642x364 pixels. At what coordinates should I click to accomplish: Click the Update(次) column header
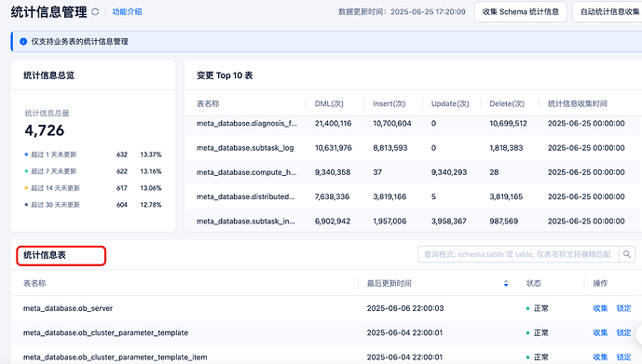click(x=450, y=104)
